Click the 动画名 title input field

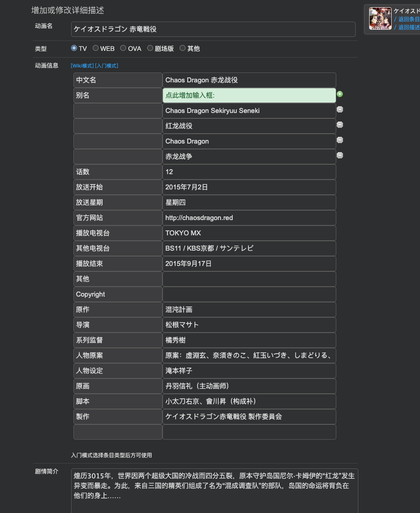coord(212,29)
